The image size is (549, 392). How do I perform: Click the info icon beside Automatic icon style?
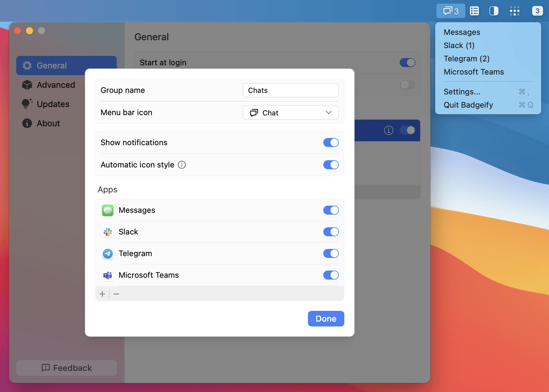[182, 165]
